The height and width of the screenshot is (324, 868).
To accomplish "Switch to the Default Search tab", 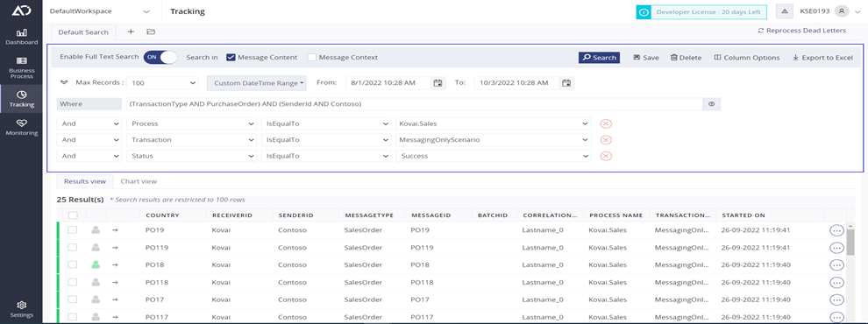I will pyautogui.click(x=83, y=32).
